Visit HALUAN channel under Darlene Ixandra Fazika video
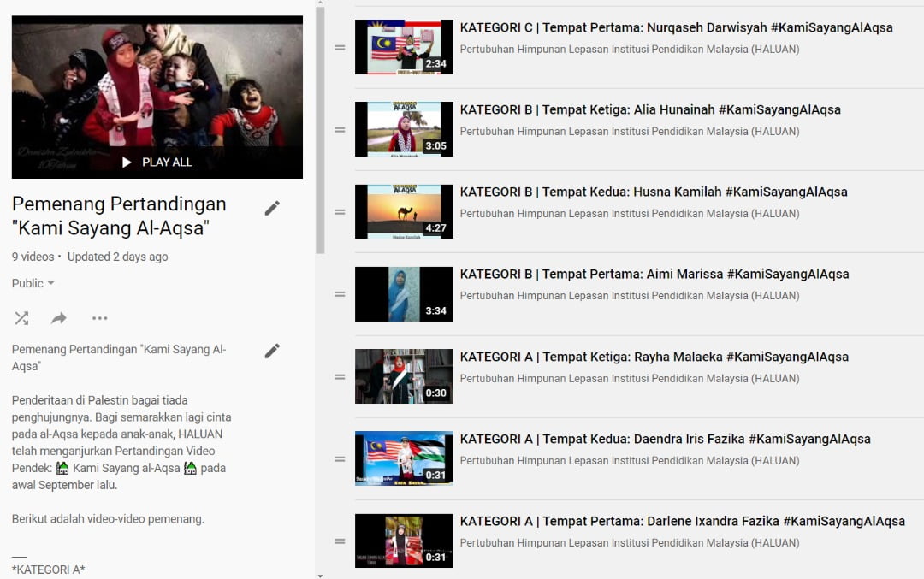 tap(630, 542)
